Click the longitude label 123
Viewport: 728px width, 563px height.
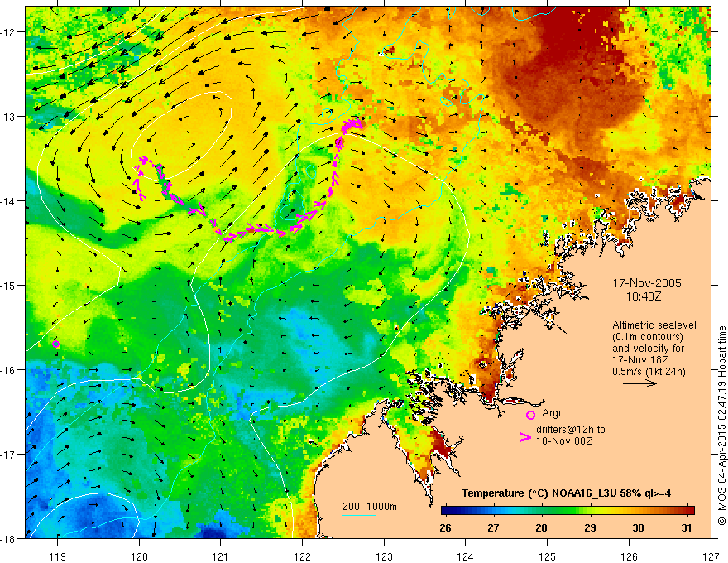point(384,556)
